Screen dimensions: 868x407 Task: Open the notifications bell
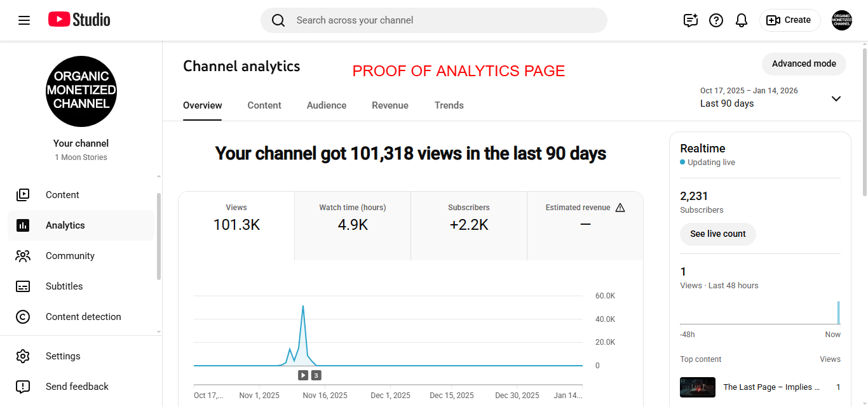[742, 20]
